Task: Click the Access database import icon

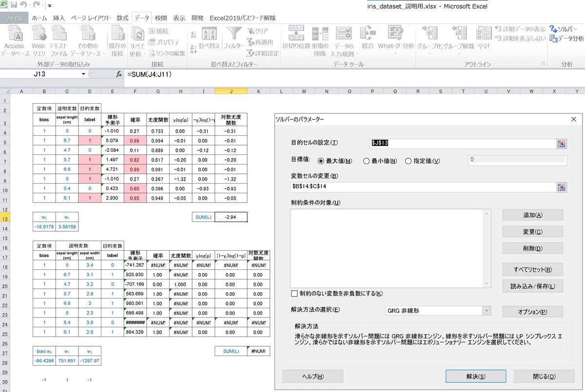Action: tap(15, 41)
